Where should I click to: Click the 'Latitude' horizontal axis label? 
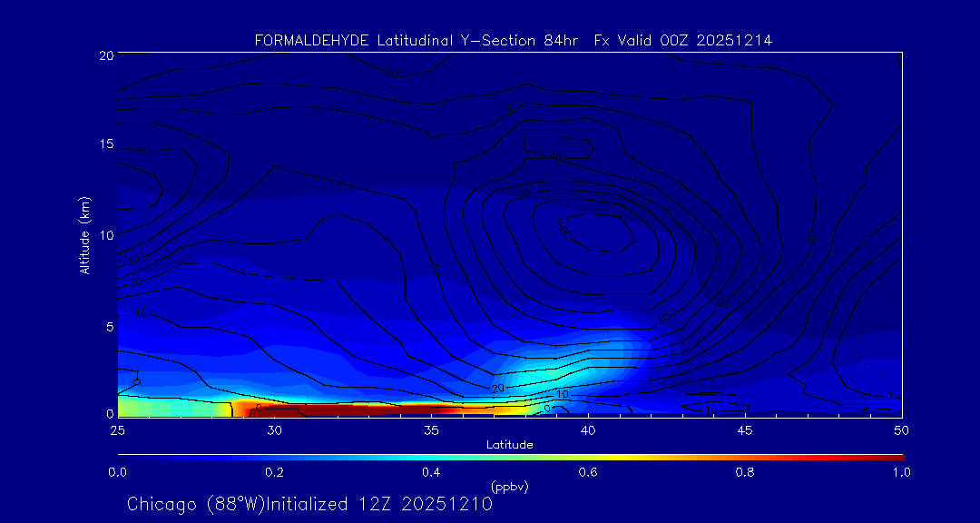pyautogui.click(x=510, y=445)
